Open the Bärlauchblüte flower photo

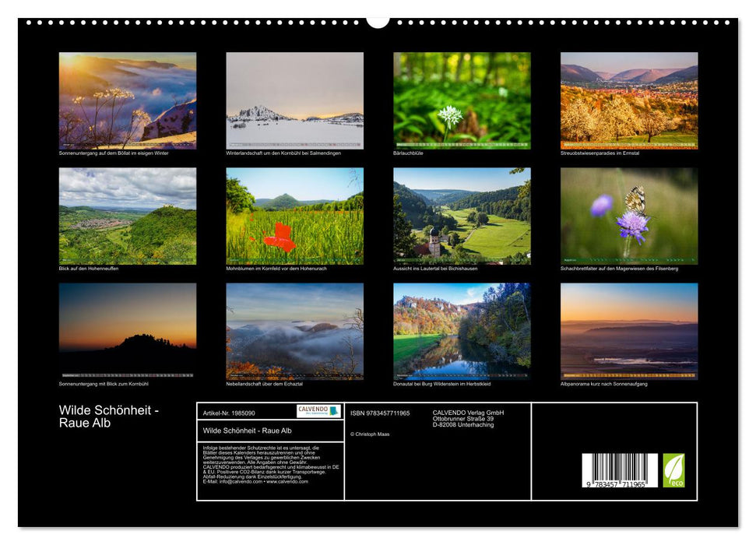pos(462,100)
